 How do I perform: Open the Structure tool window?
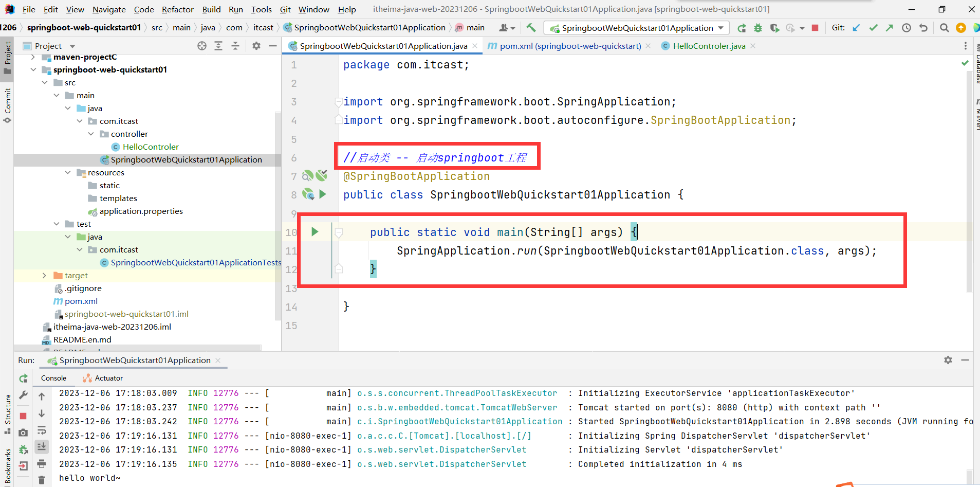7,414
